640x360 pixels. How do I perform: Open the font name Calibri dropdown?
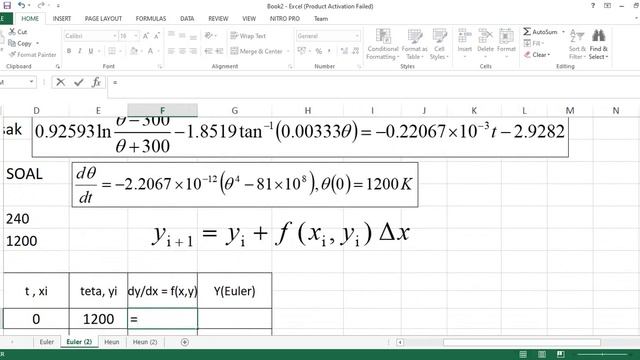[115, 36]
